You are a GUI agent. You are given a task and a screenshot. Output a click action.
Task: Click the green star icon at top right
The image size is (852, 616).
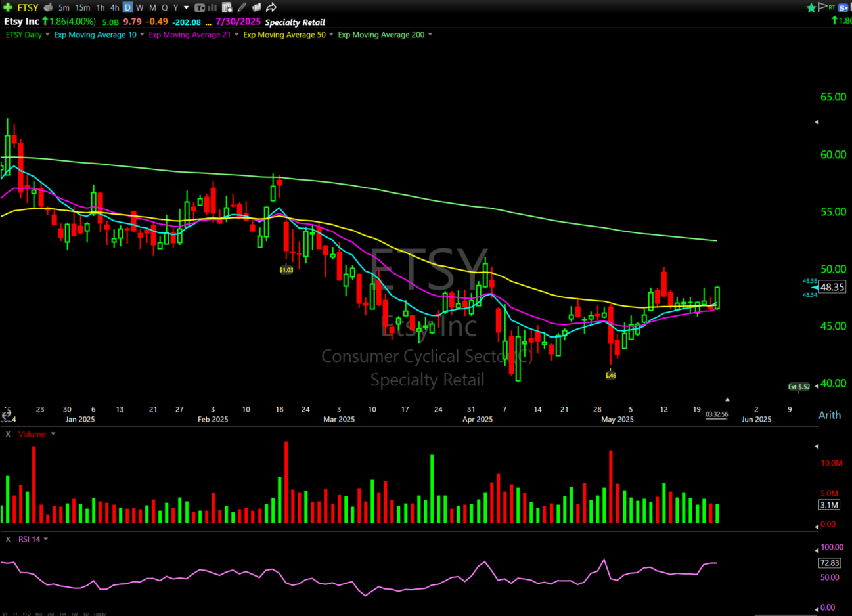(811, 7)
